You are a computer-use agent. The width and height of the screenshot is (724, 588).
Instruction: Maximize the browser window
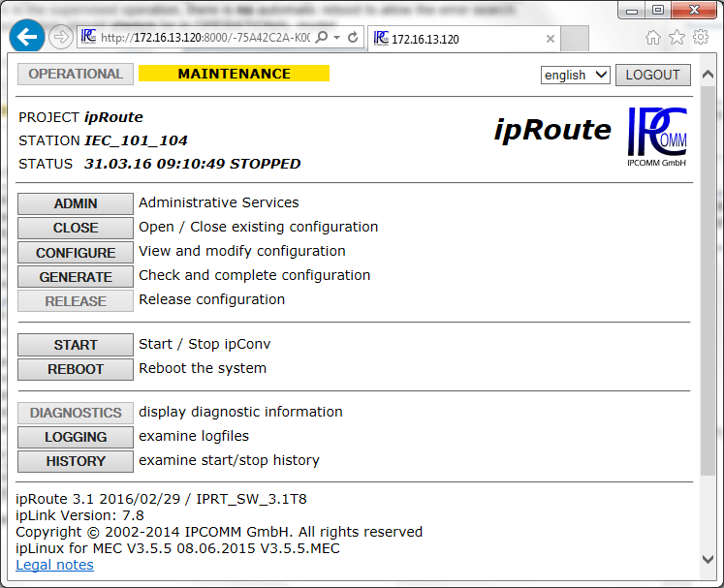[658, 10]
